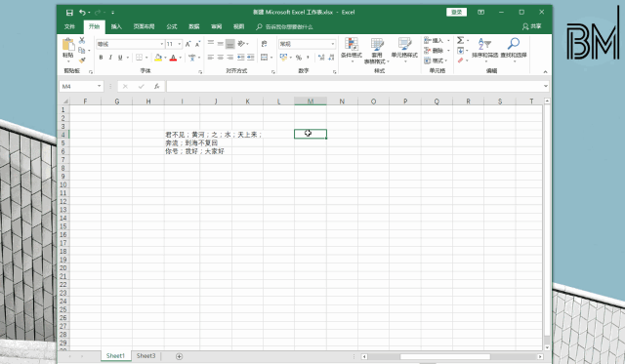Image resolution: width=625 pixels, height=364 pixels.
Task: Click Insert cells (插入) button
Action: point(437,40)
